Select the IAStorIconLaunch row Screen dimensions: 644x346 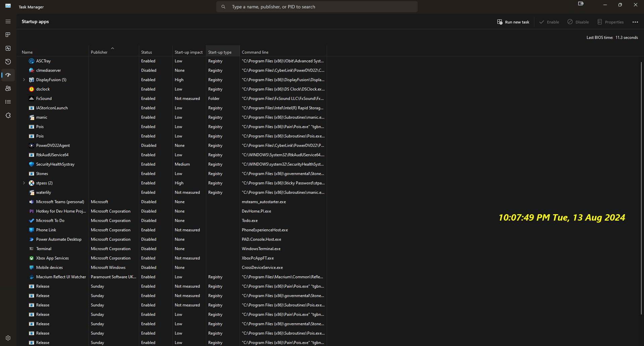(x=172, y=108)
